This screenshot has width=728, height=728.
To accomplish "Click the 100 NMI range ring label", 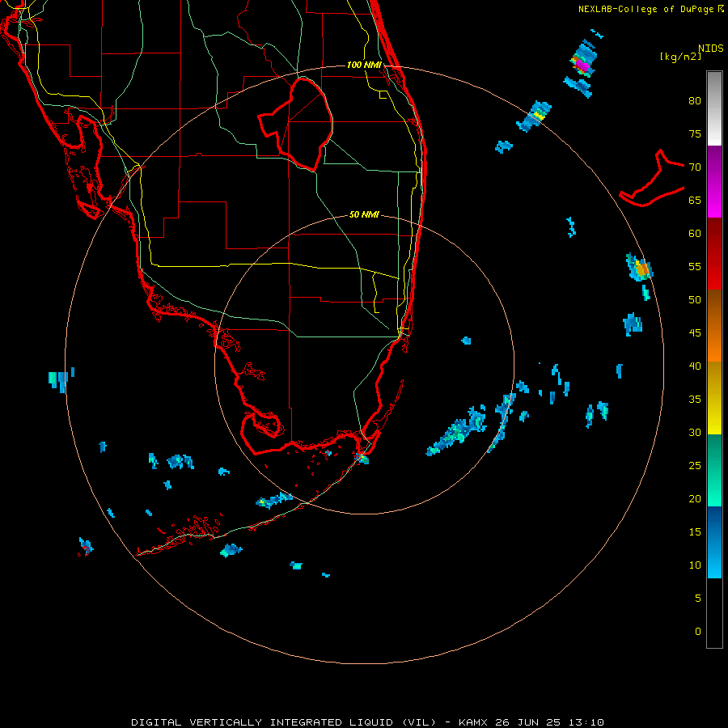I will point(364,65).
